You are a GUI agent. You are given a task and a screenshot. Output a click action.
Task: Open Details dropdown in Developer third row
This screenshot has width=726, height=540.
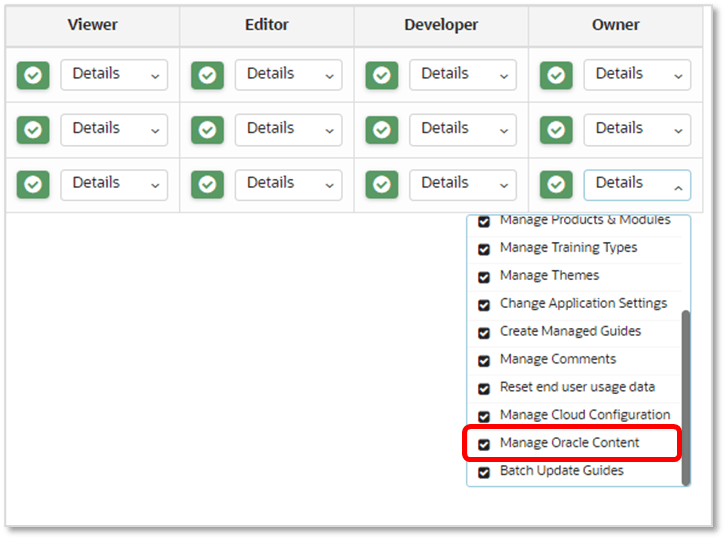coord(463,185)
